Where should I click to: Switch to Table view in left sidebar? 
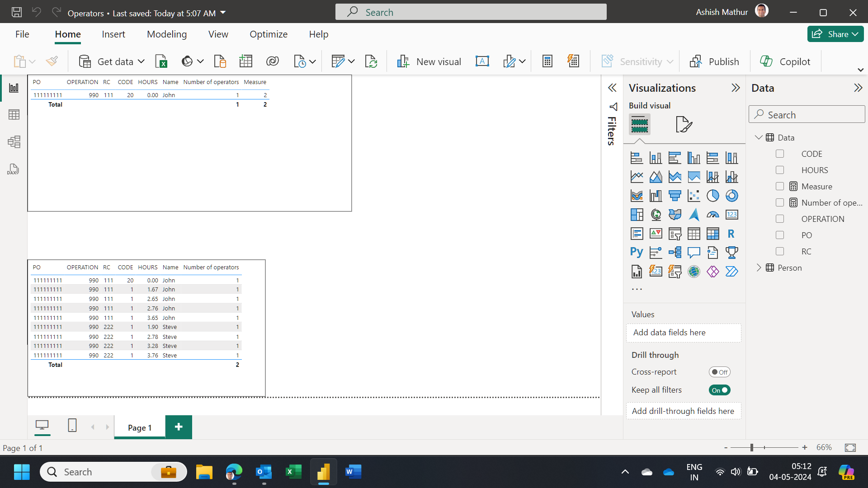coord(14,115)
